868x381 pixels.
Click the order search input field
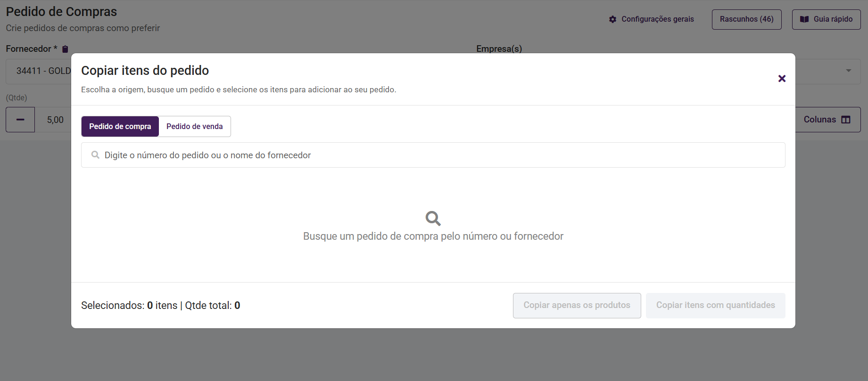pyautogui.click(x=433, y=155)
